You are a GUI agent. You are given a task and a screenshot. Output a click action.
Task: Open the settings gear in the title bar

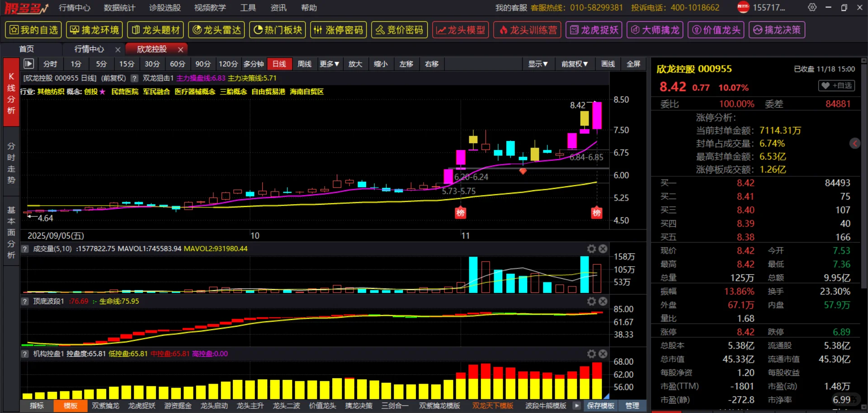[812, 7]
